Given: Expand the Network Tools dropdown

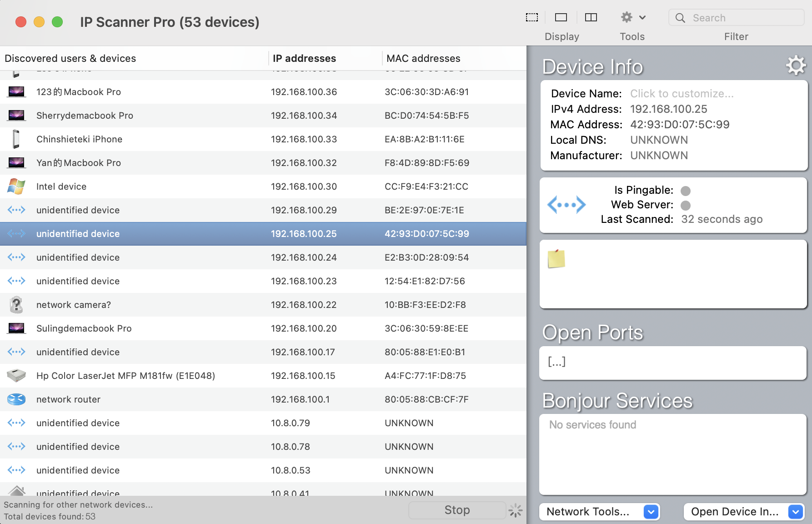Looking at the screenshot, I should pyautogui.click(x=651, y=512).
